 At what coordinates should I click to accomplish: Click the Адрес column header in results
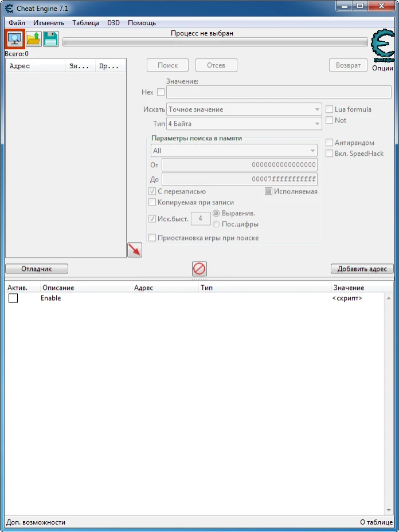point(36,66)
